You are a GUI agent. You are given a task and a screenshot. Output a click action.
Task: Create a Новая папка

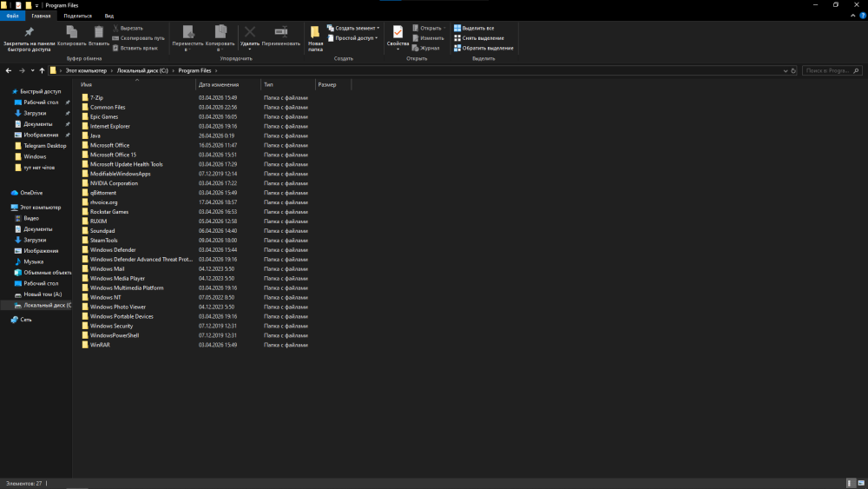coord(315,39)
